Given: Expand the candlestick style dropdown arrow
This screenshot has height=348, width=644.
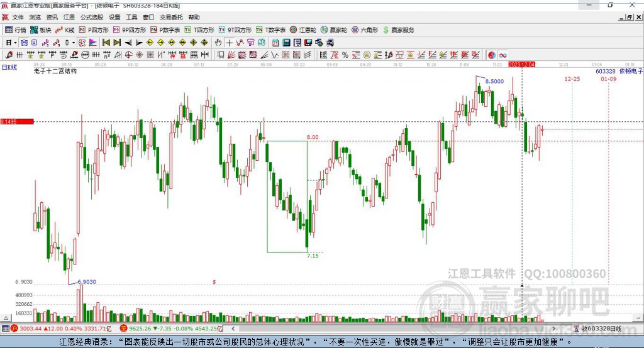Looking at the screenshot, I should pyautogui.click(x=74, y=43).
